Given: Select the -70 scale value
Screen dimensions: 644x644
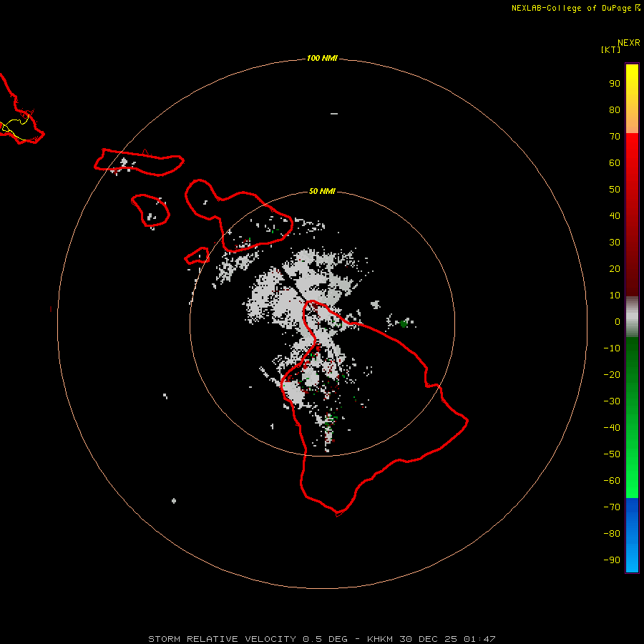Looking at the screenshot, I should [612, 507].
